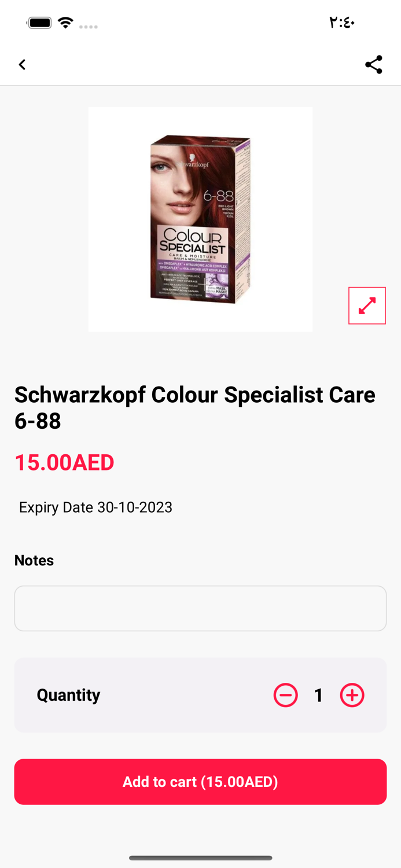Open the Schwarzkopf hair colour product photo
Screen dimensions: 401x868
coord(200,219)
